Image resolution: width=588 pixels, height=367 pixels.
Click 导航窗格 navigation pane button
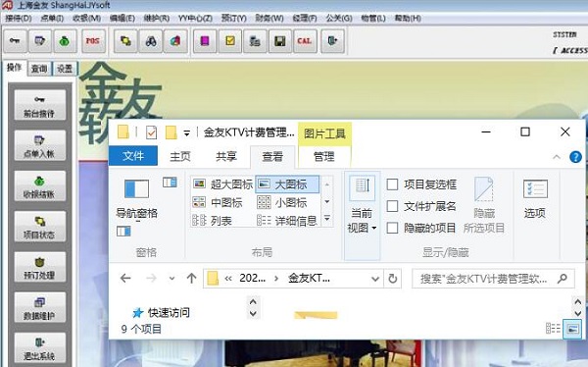click(x=136, y=199)
